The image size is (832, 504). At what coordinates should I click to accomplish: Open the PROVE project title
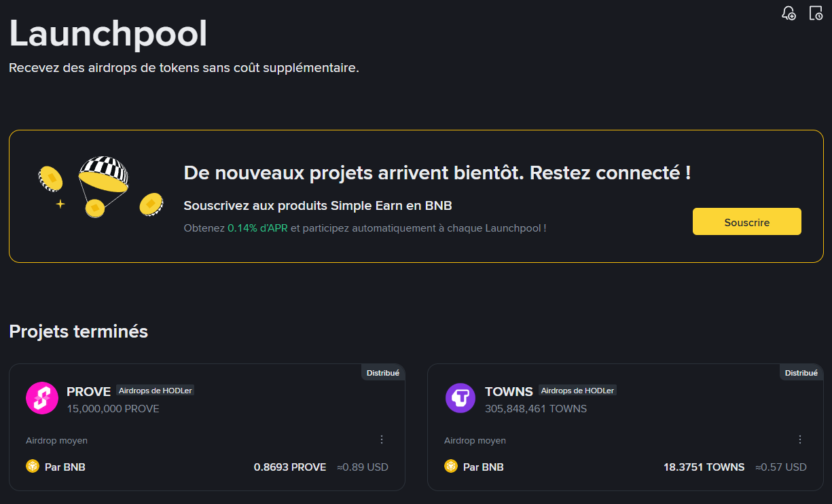88,391
